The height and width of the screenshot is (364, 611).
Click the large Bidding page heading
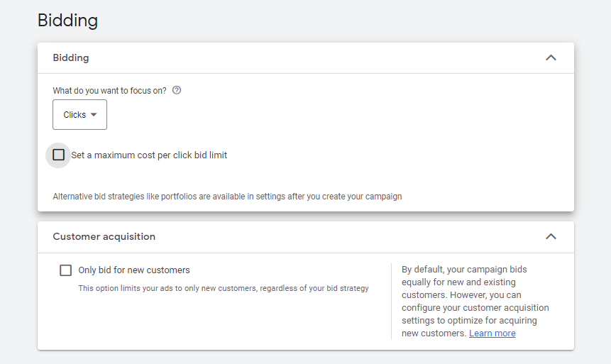point(67,21)
